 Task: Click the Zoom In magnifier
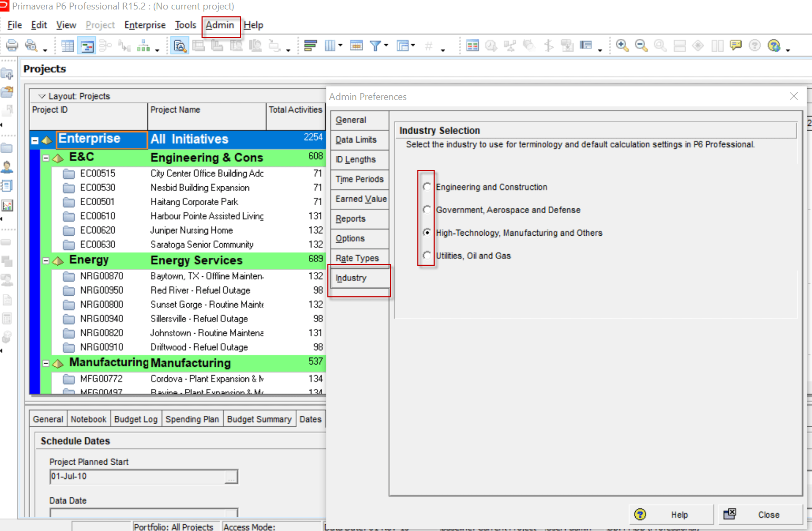[x=622, y=46]
